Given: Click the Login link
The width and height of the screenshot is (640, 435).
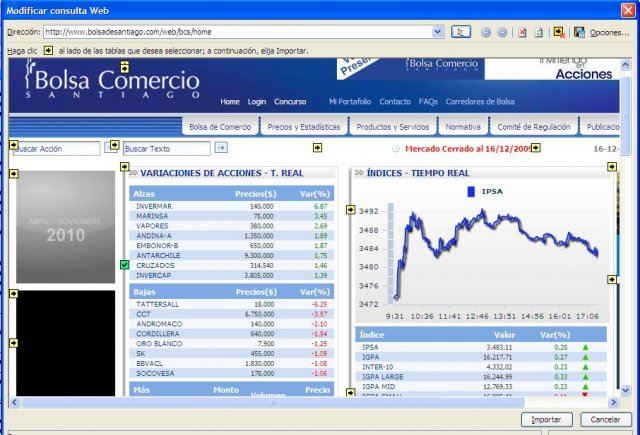Looking at the screenshot, I should tap(257, 102).
